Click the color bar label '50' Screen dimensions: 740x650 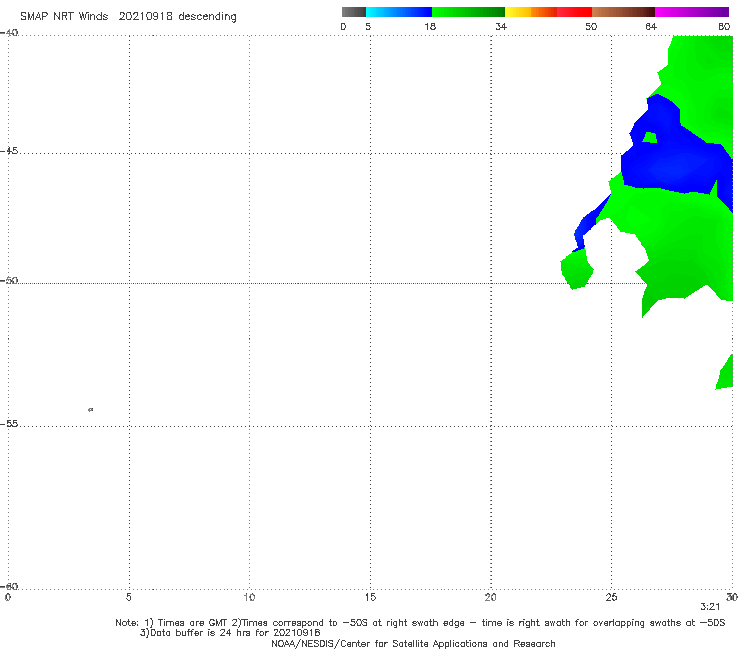click(591, 26)
